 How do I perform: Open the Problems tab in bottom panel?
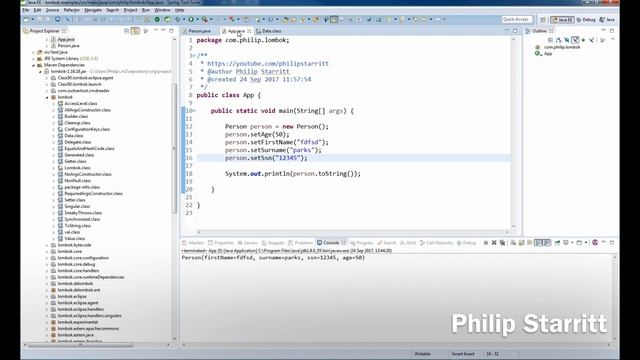click(x=301, y=243)
